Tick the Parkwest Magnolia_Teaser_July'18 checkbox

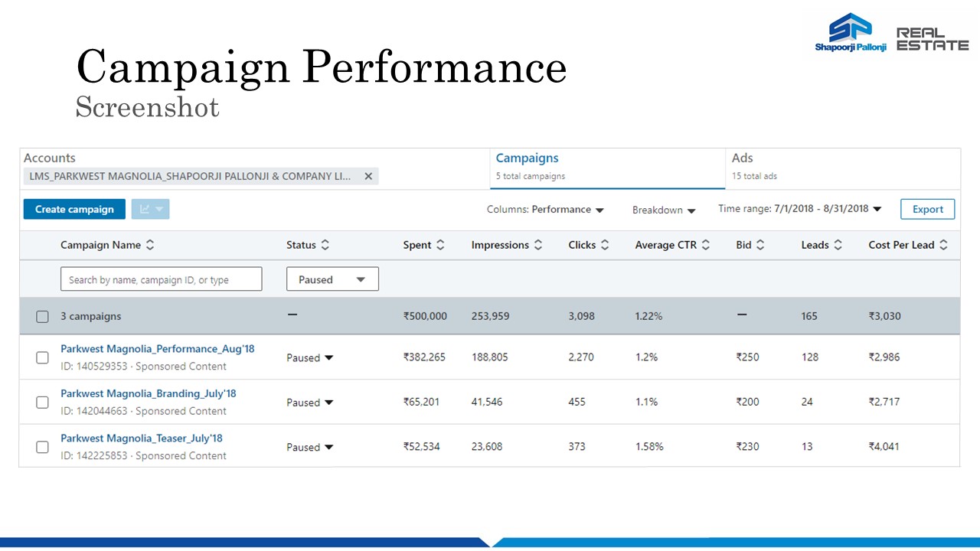pyautogui.click(x=43, y=447)
